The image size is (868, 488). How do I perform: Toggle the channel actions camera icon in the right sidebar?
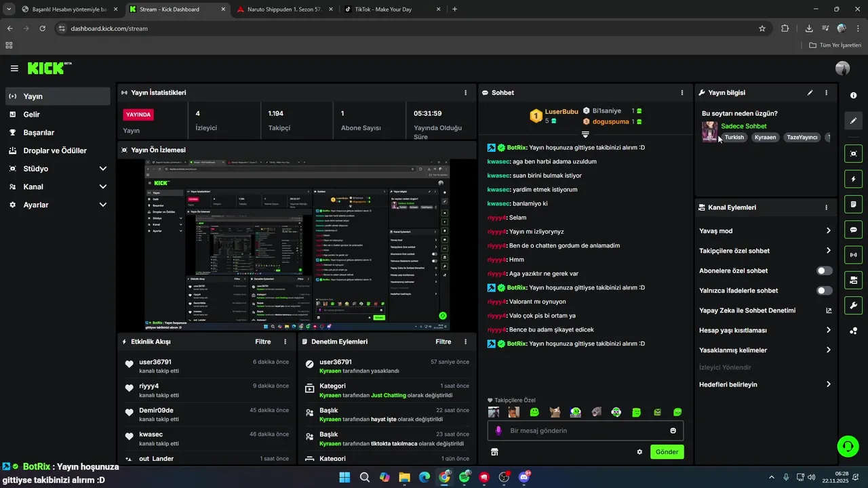853,280
